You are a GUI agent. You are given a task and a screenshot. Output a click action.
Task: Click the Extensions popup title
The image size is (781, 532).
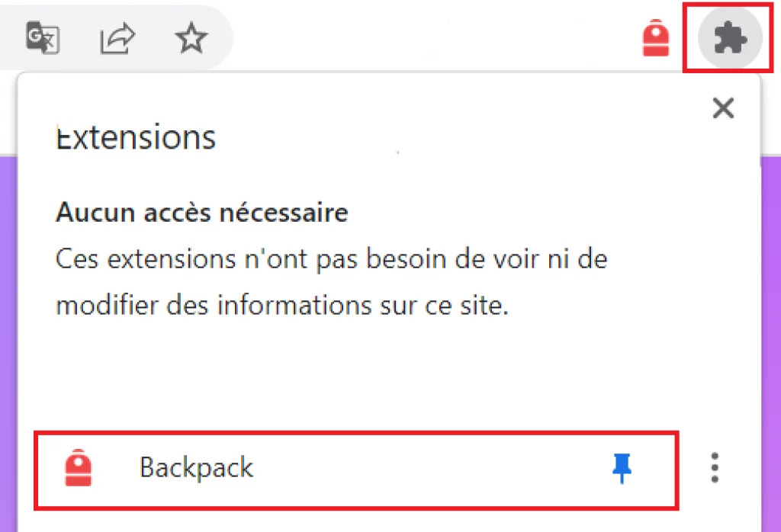[x=136, y=138]
